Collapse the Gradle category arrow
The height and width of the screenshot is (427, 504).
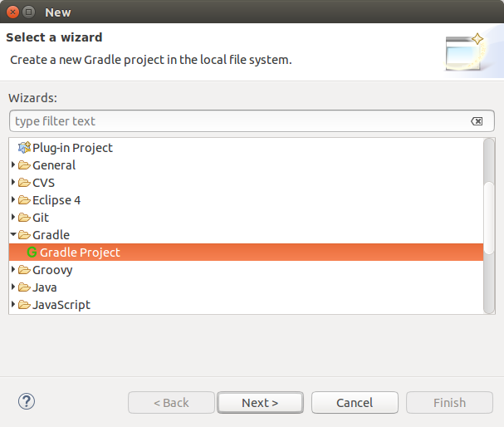(x=13, y=235)
